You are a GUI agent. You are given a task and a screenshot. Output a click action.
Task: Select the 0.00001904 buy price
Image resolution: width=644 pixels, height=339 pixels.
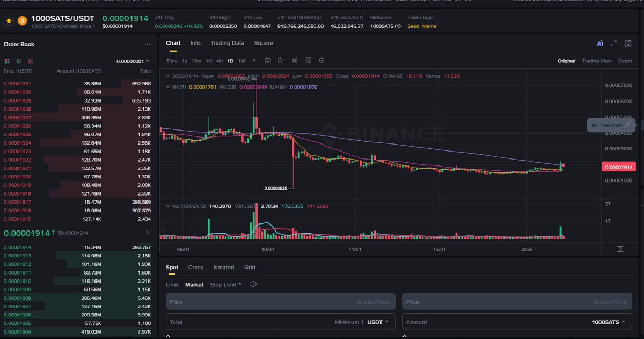click(17, 331)
